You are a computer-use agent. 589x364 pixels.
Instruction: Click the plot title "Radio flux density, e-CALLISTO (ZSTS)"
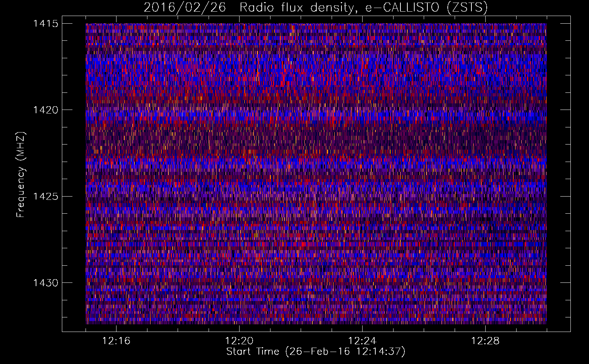click(x=363, y=7)
